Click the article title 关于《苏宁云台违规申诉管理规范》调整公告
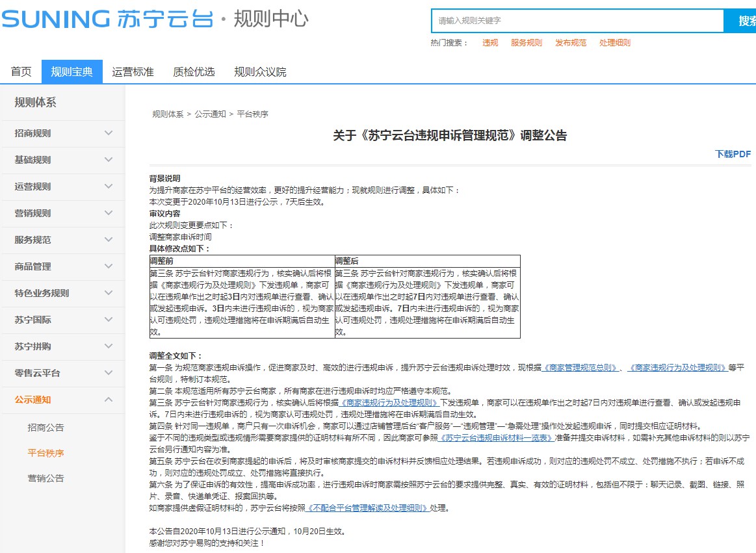This screenshot has height=553, width=756. click(x=450, y=135)
